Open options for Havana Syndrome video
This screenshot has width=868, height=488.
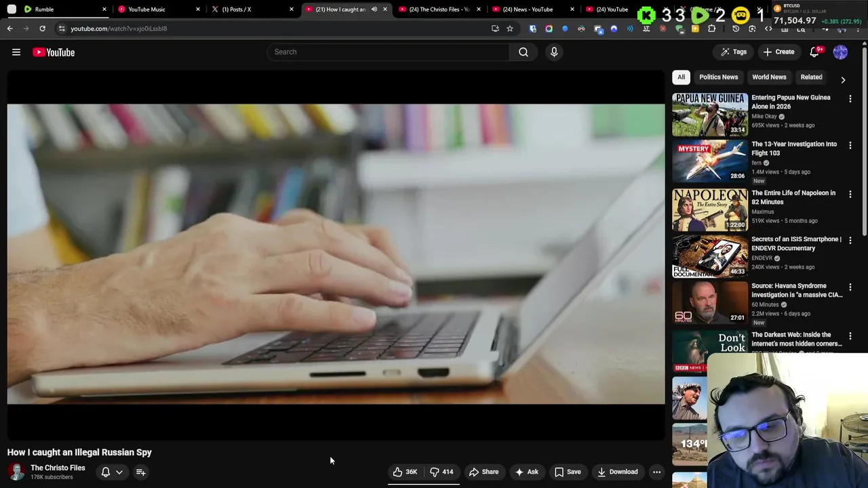[850, 287]
